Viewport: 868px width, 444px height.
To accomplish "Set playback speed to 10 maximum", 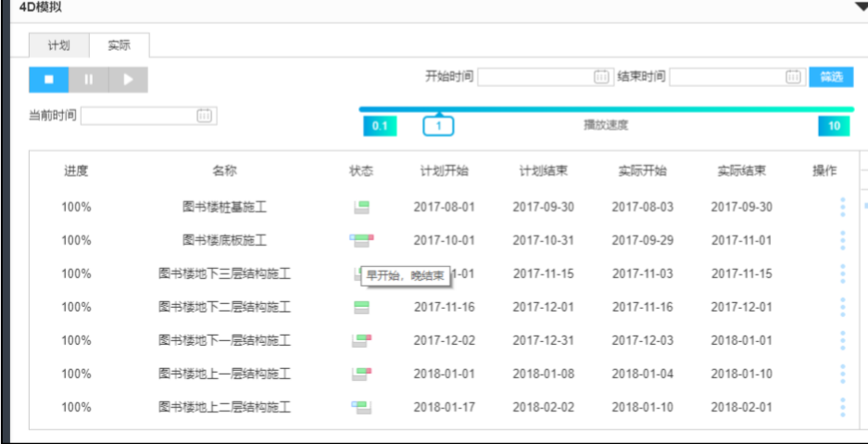I will click(x=834, y=126).
